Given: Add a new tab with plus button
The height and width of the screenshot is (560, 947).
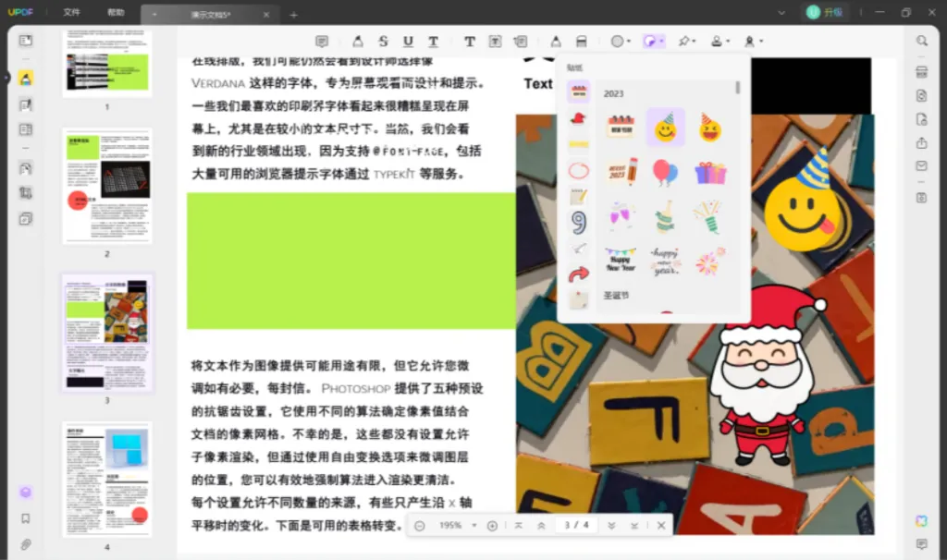Looking at the screenshot, I should tap(293, 15).
